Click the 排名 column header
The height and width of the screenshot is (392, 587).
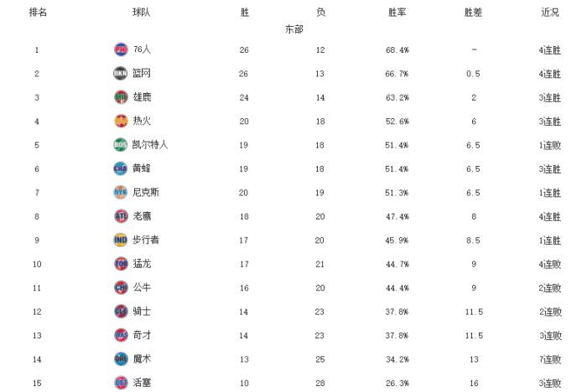tap(38, 13)
